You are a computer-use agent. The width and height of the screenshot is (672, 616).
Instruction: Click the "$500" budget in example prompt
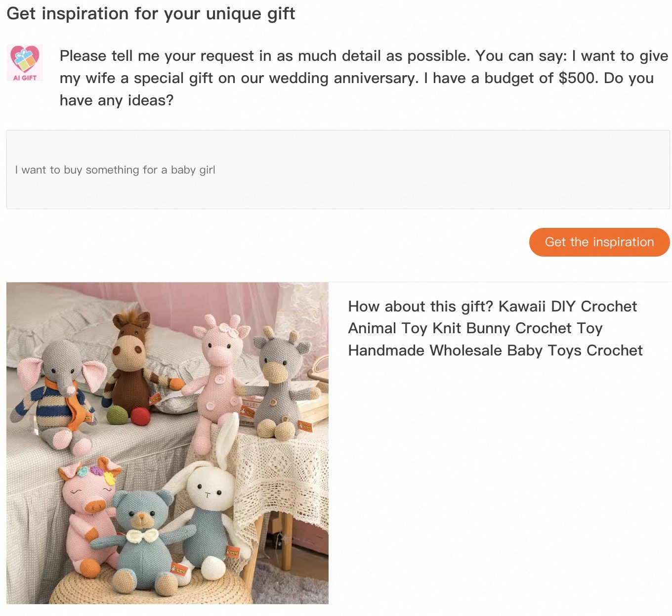click(x=578, y=78)
